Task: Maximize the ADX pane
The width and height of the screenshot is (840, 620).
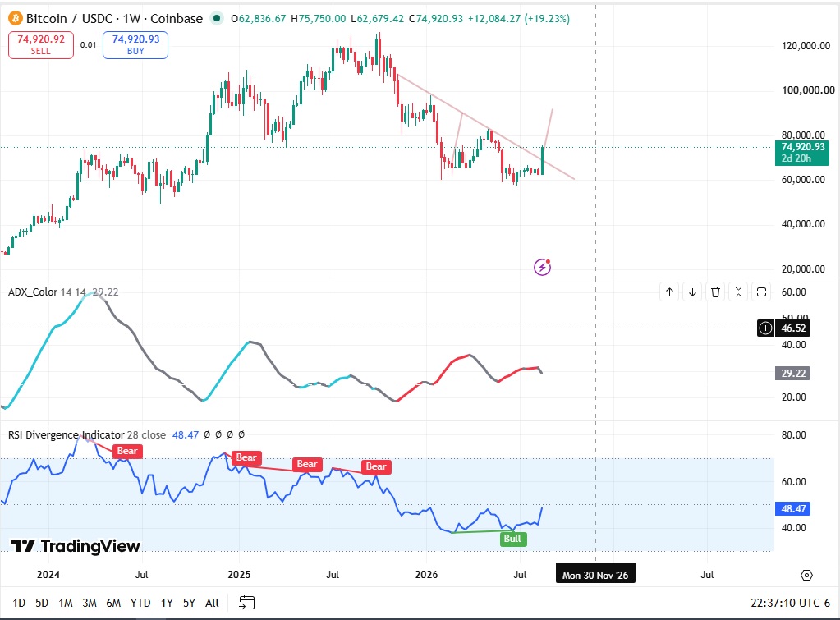Action: click(762, 292)
